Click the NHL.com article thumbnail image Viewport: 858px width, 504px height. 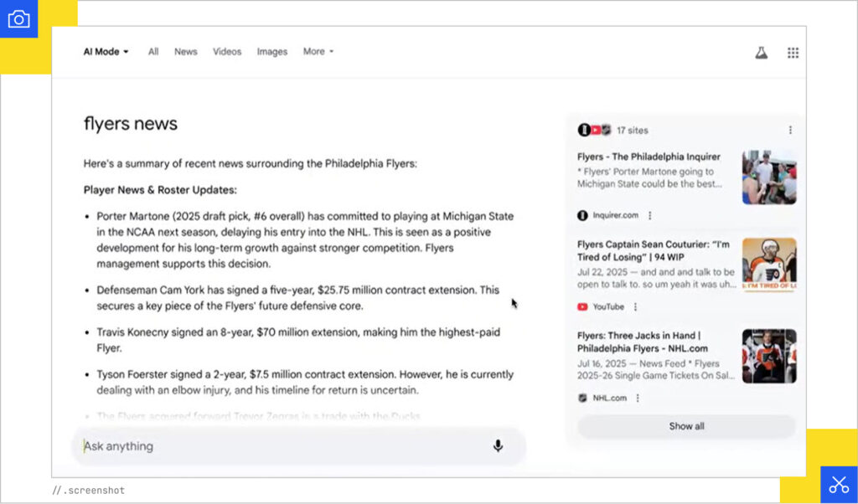coord(768,355)
